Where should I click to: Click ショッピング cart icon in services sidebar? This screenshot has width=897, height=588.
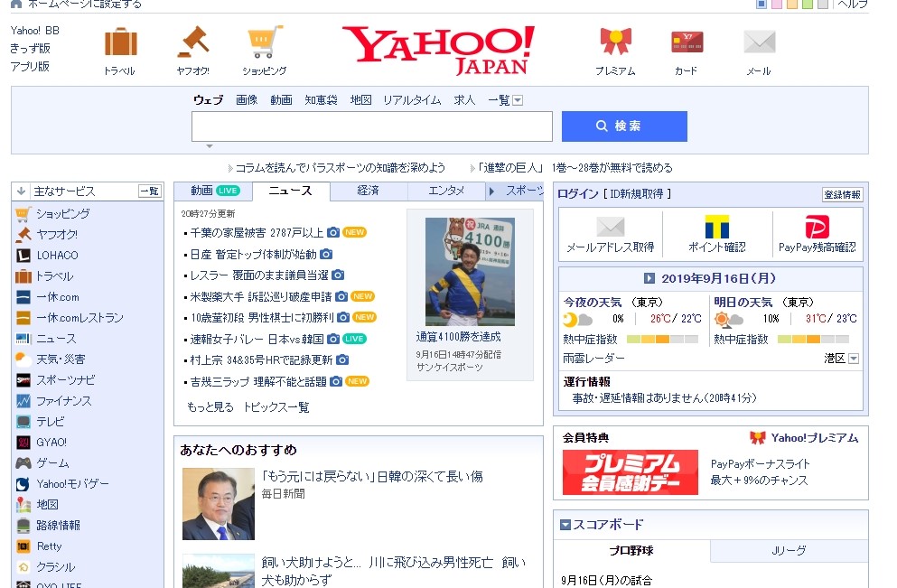23,214
